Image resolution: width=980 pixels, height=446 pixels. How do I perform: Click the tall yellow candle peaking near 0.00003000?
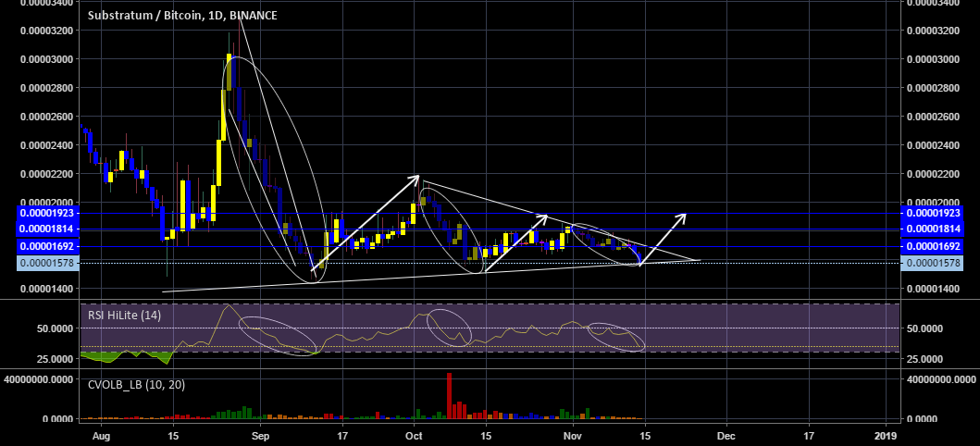pyautogui.click(x=229, y=72)
